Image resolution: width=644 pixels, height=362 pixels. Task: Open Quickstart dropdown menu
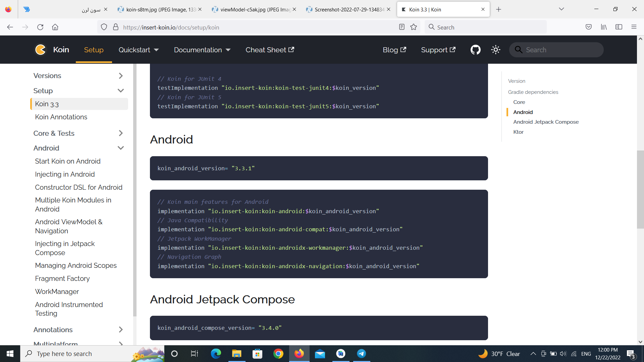pyautogui.click(x=139, y=50)
